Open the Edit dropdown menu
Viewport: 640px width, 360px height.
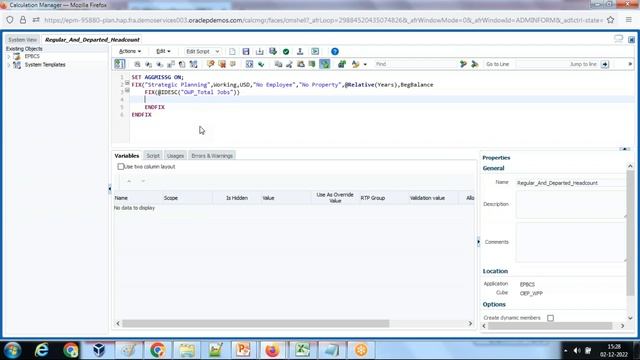coord(163,51)
